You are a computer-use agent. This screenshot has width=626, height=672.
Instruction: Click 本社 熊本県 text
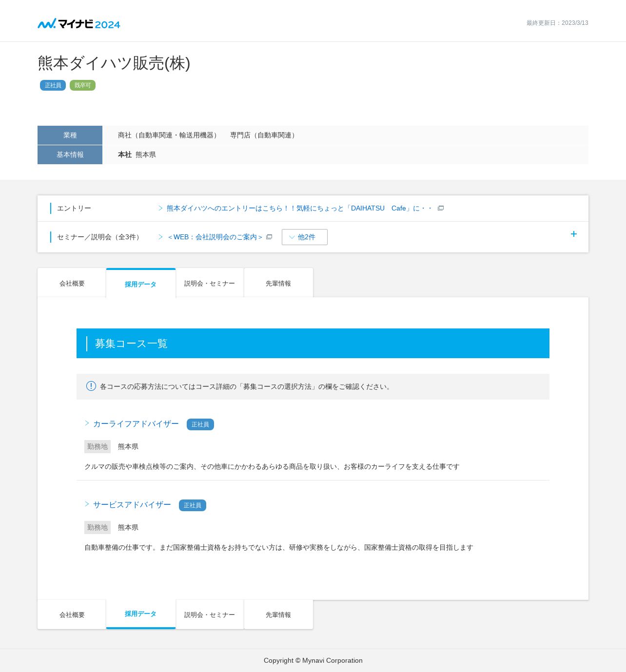point(137,154)
